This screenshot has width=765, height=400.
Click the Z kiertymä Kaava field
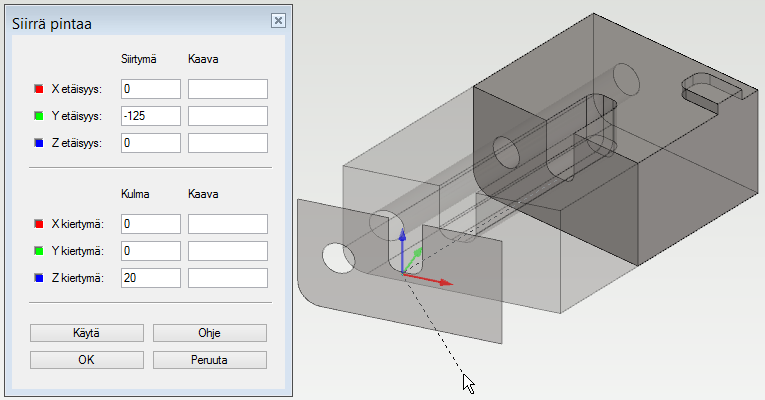point(227,278)
